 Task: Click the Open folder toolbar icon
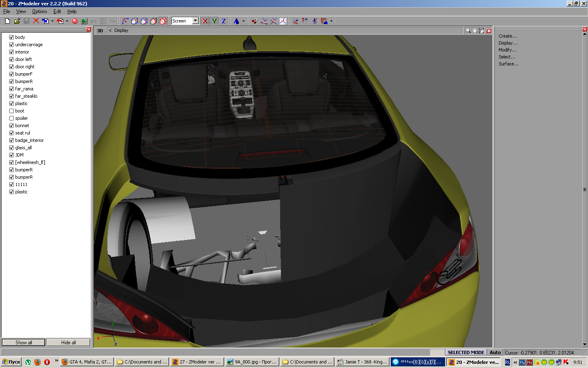coord(17,21)
